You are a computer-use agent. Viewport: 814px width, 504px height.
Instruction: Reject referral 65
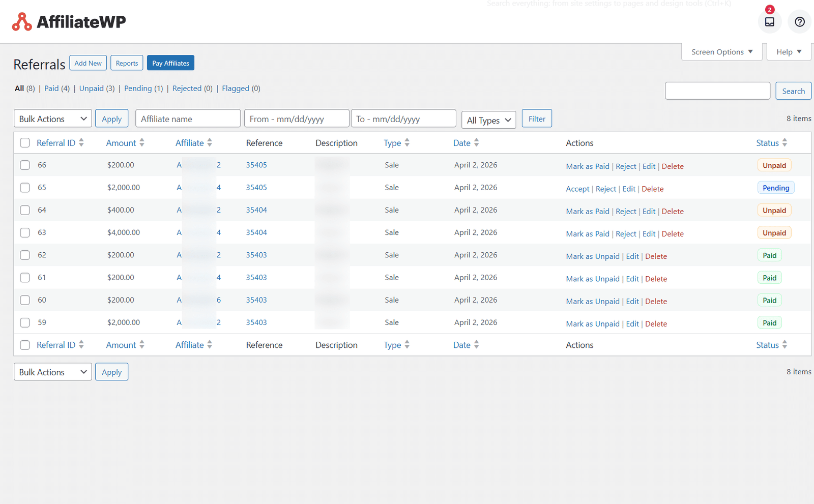(606, 189)
